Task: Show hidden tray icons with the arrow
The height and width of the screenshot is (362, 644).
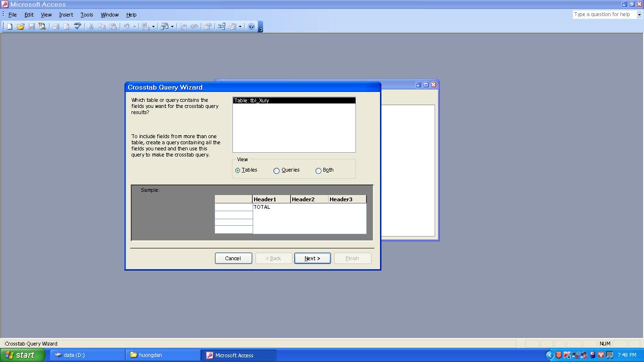Action: tap(549, 355)
